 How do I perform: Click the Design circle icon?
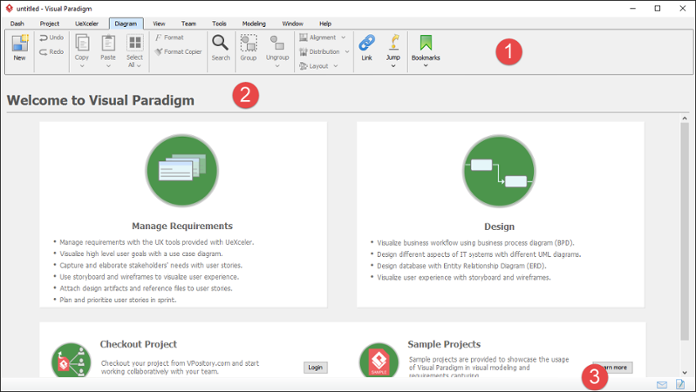[x=499, y=171]
